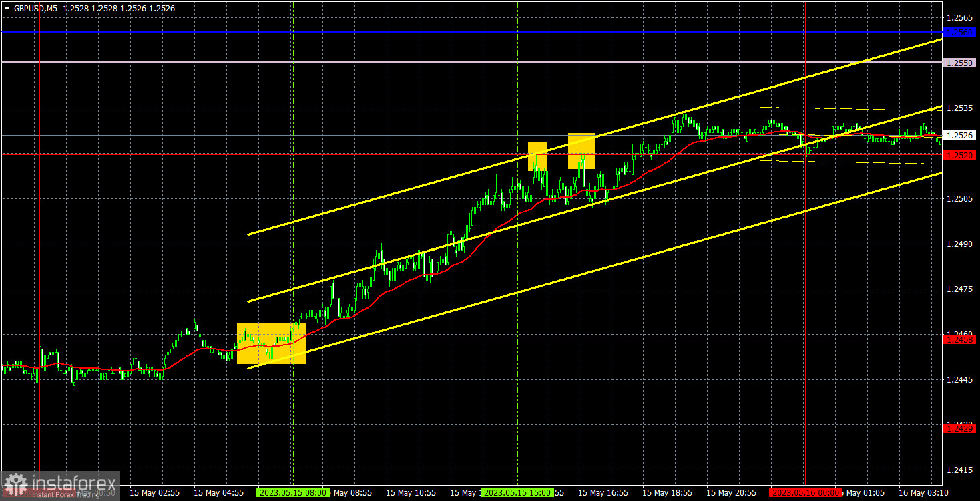Select the 15 May 18:55 time label
Screen dimensions: 980x501
pos(668,492)
